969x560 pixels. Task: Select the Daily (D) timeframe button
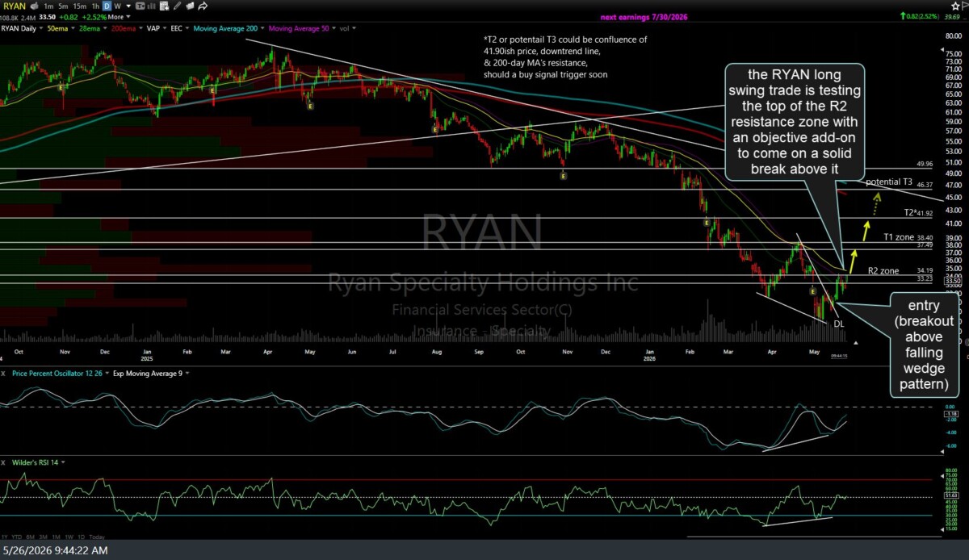tap(107, 6)
